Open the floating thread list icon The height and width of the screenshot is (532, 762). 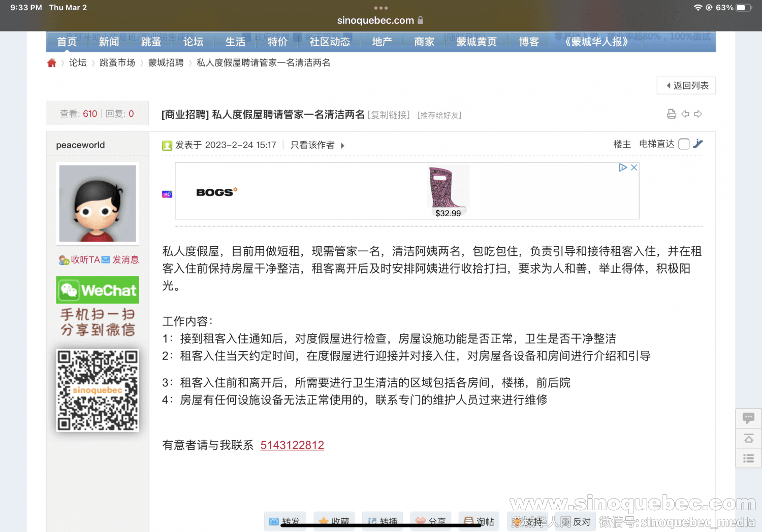[x=748, y=458]
